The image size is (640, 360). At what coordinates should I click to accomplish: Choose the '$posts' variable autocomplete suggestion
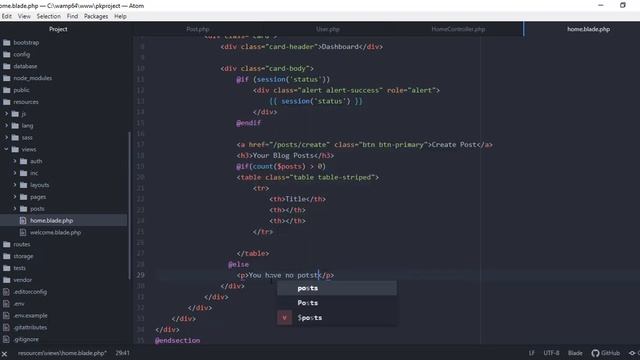(x=337, y=318)
